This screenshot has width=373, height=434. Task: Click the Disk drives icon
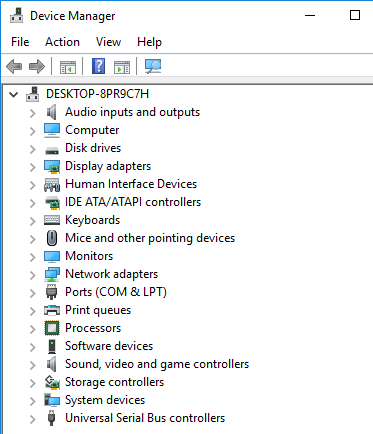(52, 150)
